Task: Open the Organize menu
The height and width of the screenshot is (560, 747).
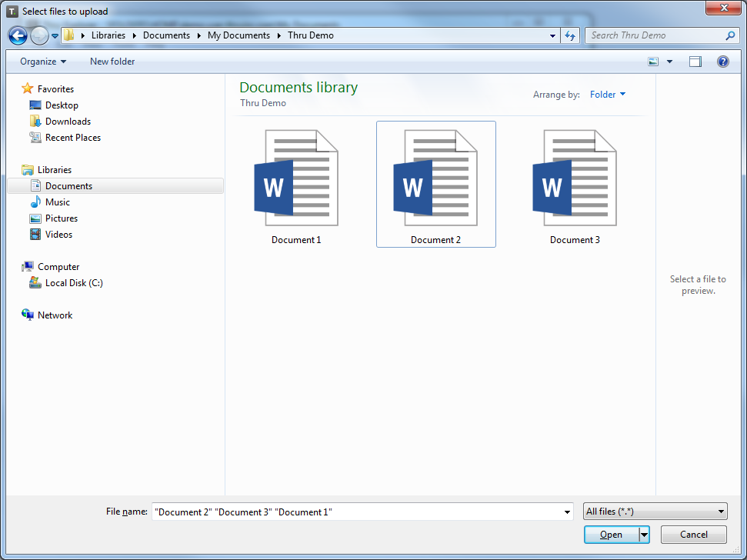Action: coord(43,62)
